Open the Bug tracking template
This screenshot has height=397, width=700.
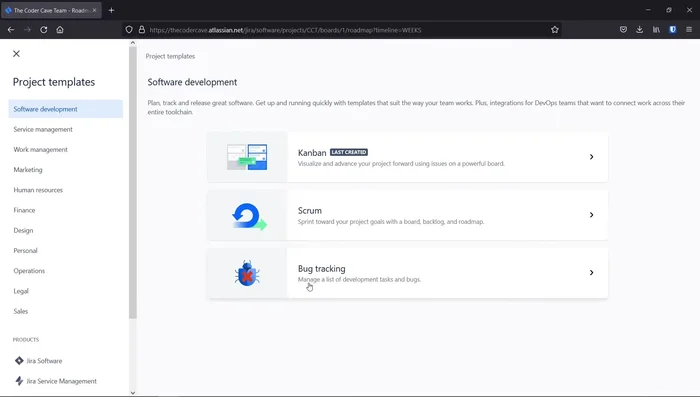[407, 273]
